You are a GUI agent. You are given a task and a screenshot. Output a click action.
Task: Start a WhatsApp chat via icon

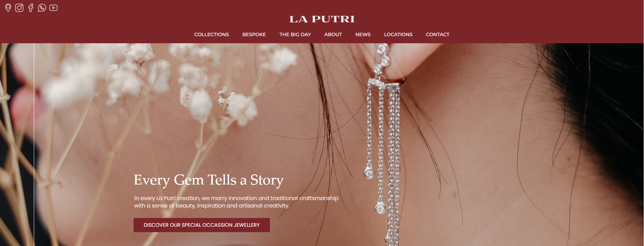[42, 8]
